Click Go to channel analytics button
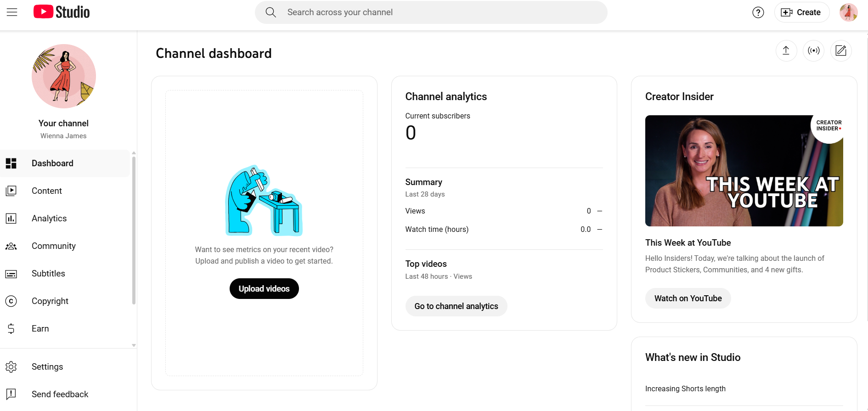The height and width of the screenshot is (411, 868). [x=456, y=306]
